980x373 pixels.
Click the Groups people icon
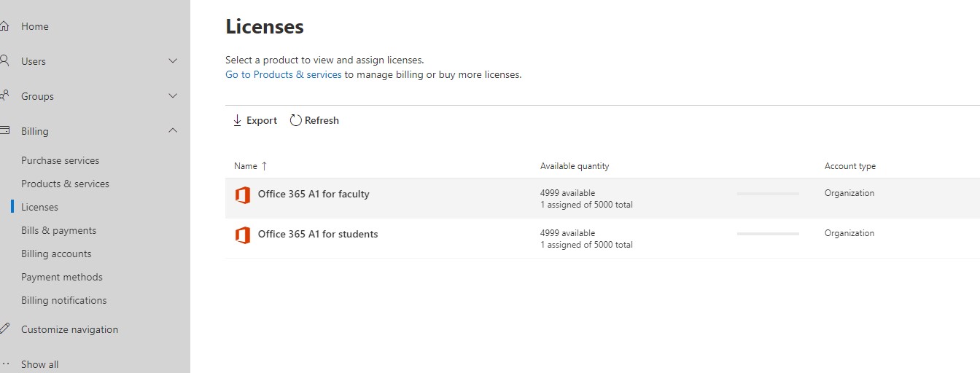(x=4, y=95)
